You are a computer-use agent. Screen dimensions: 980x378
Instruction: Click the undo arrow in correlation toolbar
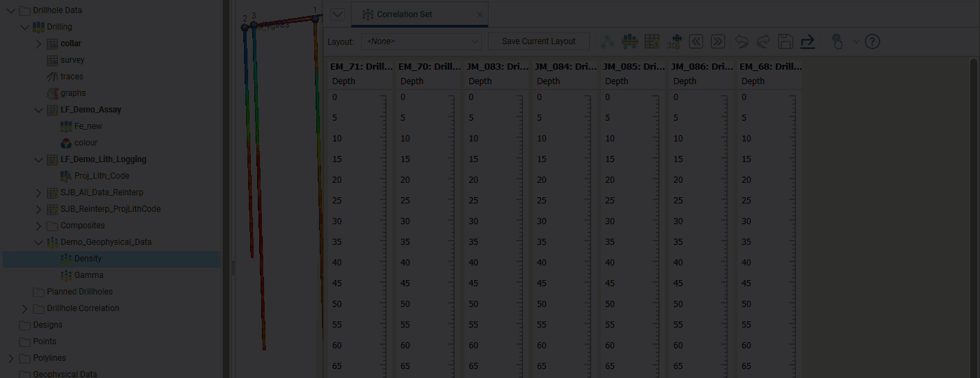(x=742, y=41)
